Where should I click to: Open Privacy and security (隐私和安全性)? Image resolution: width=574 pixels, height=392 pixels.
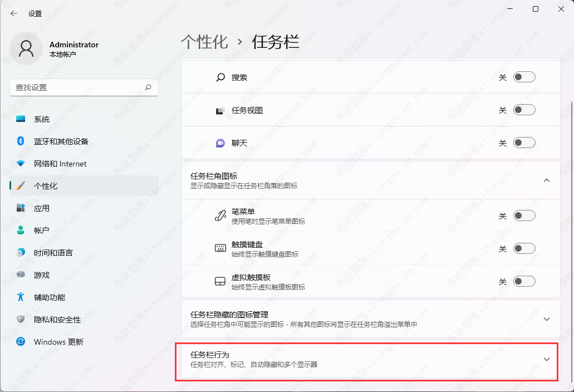click(57, 320)
